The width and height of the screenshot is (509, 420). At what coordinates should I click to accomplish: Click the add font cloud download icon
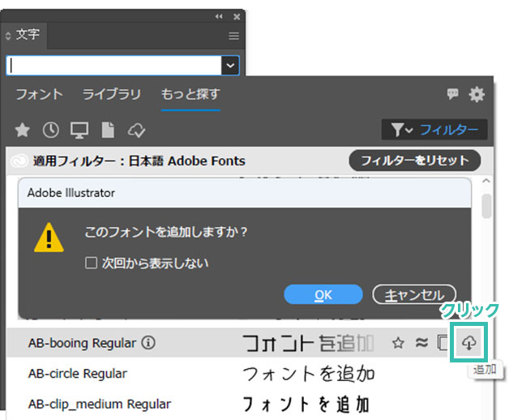point(468,343)
